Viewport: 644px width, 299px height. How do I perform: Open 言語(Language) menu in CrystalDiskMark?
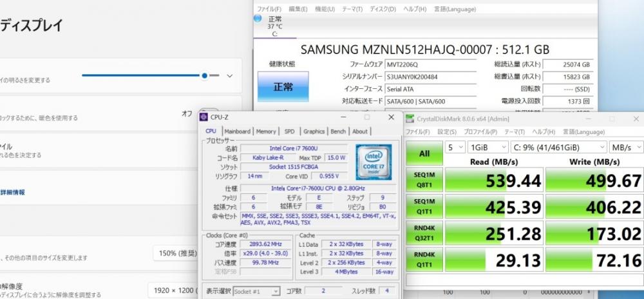pyautogui.click(x=583, y=132)
